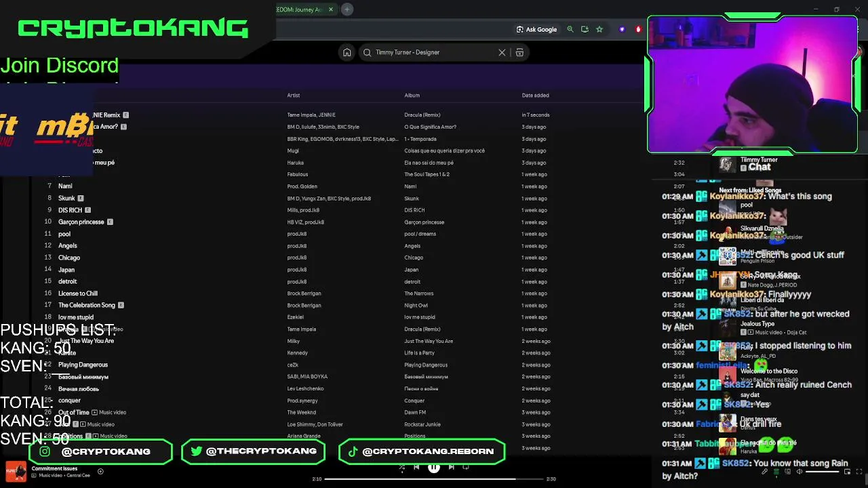Open artist Mugi

tap(293, 151)
